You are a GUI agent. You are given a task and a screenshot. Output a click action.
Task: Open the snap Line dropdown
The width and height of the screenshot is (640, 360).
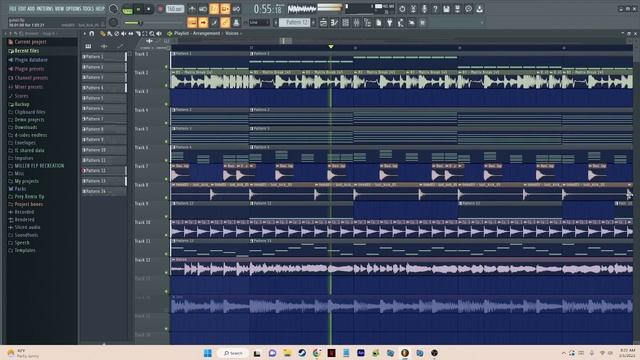click(259, 23)
